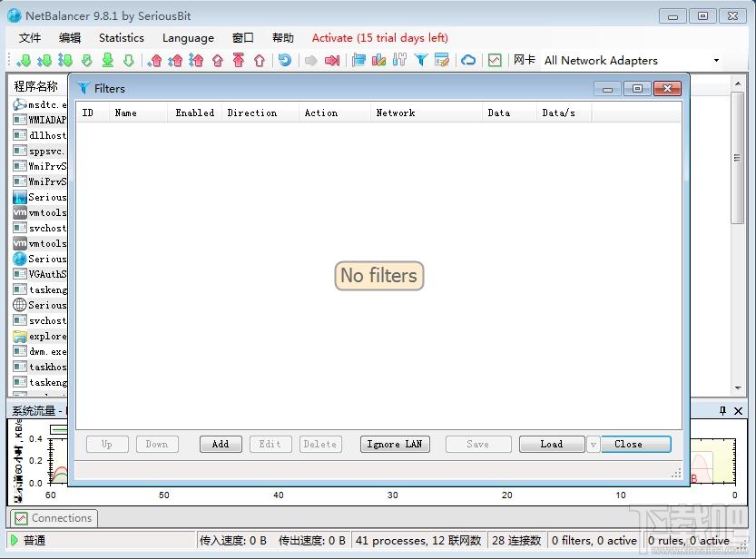Expand the arrow next to Load button
The width and height of the screenshot is (756, 559).
(593, 445)
